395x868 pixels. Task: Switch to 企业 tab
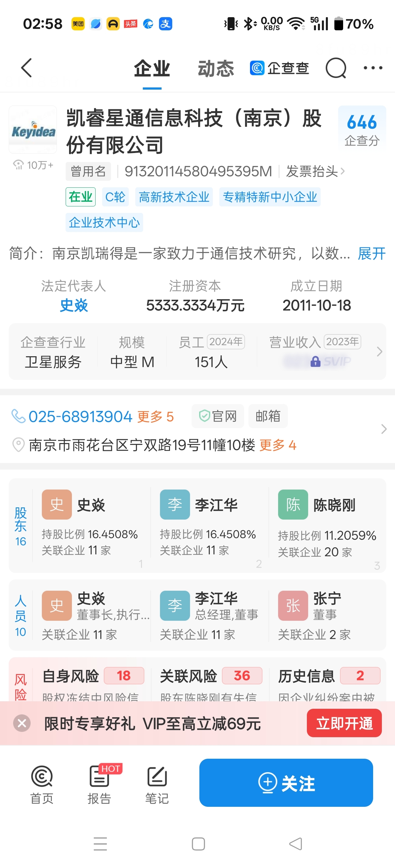pos(152,68)
